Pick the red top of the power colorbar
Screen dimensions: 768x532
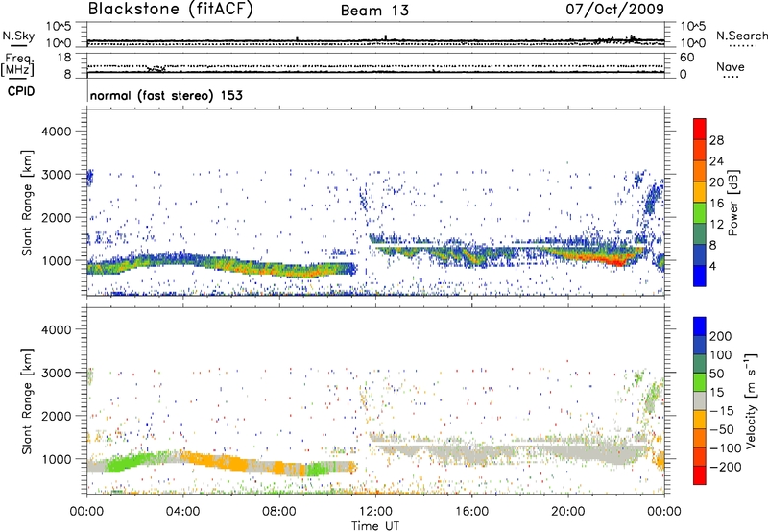(700, 130)
